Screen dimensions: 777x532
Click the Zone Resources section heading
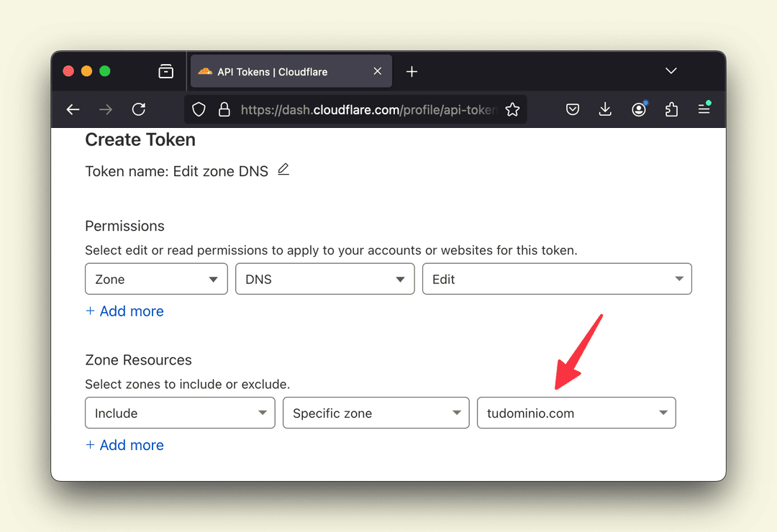coord(138,359)
